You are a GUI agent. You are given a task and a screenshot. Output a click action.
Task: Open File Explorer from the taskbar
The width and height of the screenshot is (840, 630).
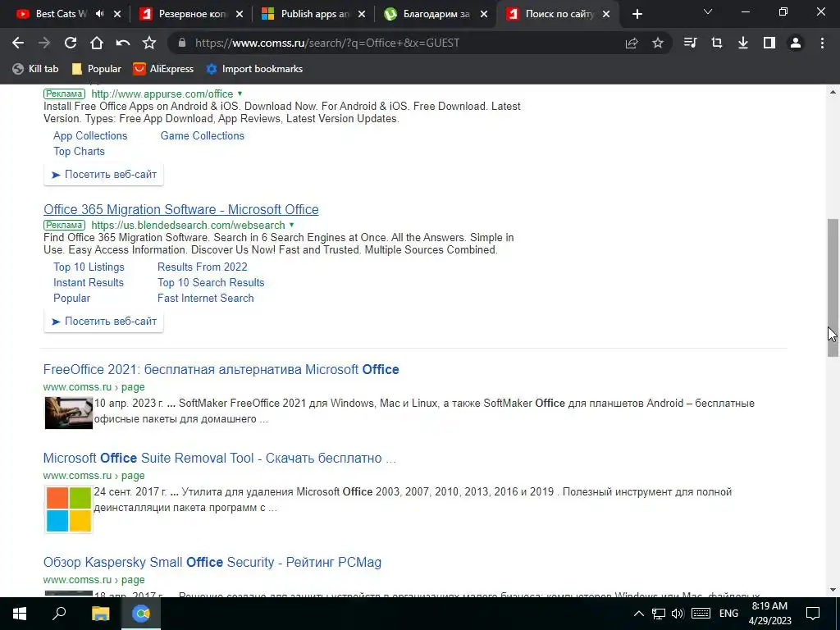pos(100,614)
